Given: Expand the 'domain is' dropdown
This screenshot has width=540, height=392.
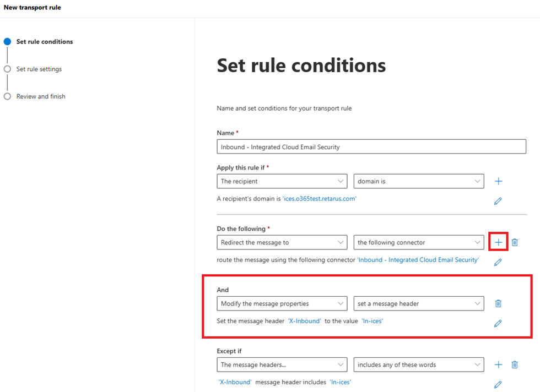Looking at the screenshot, I should 418,181.
